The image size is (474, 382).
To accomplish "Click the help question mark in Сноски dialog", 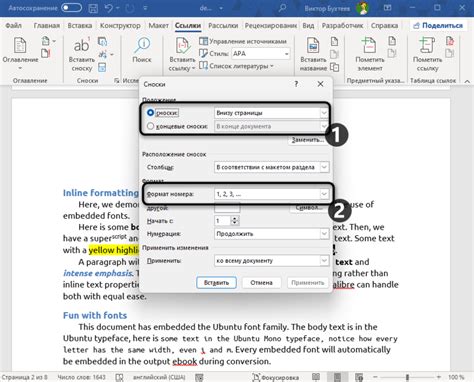I will (x=296, y=84).
